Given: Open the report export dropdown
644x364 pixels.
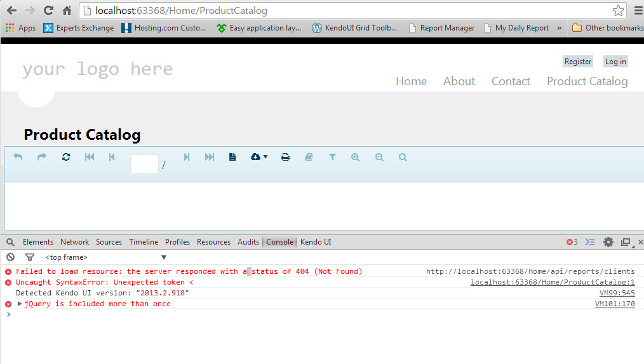Looking at the screenshot, I should (259, 157).
